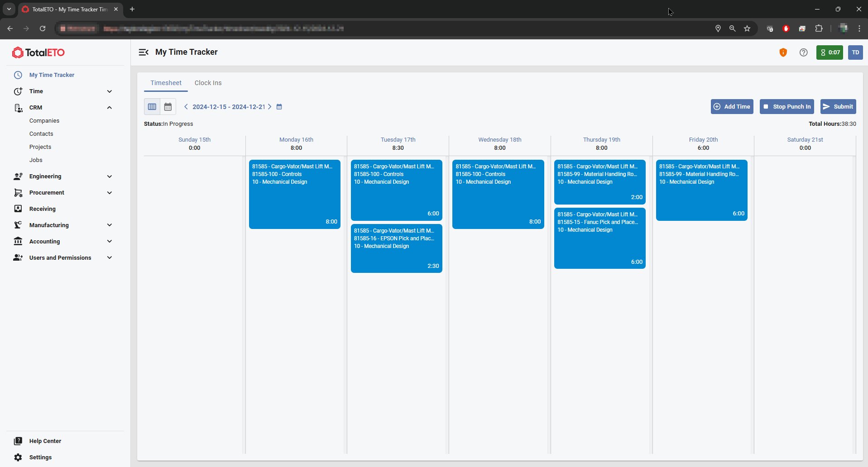Click the orange shield icon in header
Viewport: 868px width, 467px height.
tap(783, 52)
